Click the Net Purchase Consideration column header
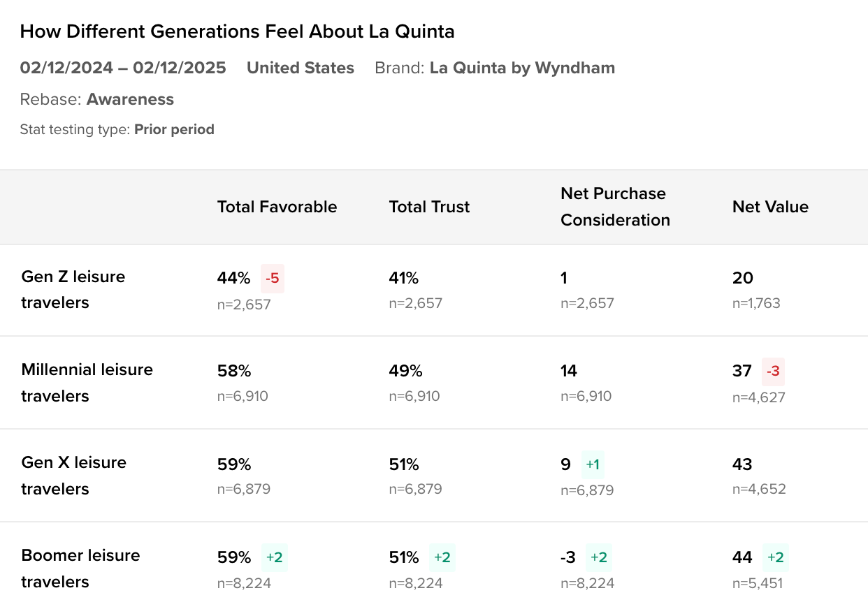 (615, 207)
